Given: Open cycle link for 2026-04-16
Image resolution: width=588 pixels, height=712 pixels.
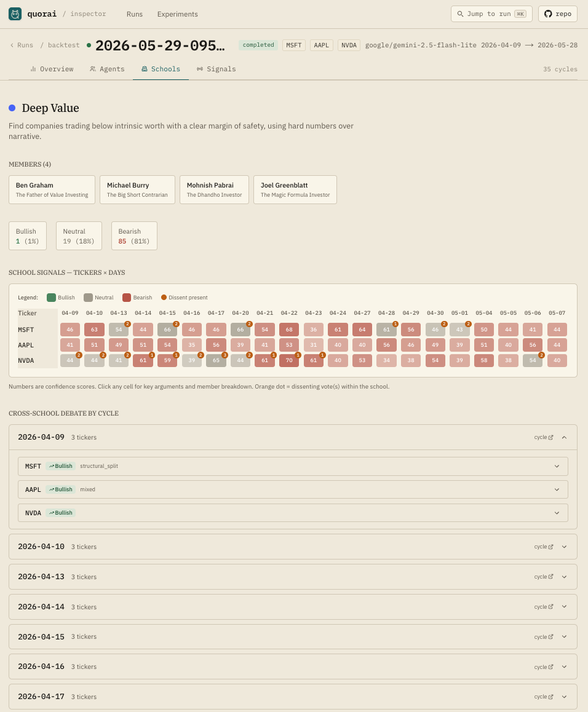Looking at the screenshot, I should [544, 667].
